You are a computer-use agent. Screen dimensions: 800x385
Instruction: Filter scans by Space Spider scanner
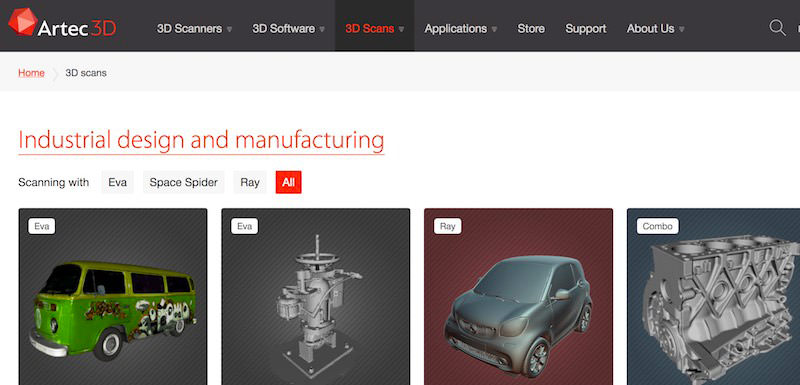[x=184, y=182]
